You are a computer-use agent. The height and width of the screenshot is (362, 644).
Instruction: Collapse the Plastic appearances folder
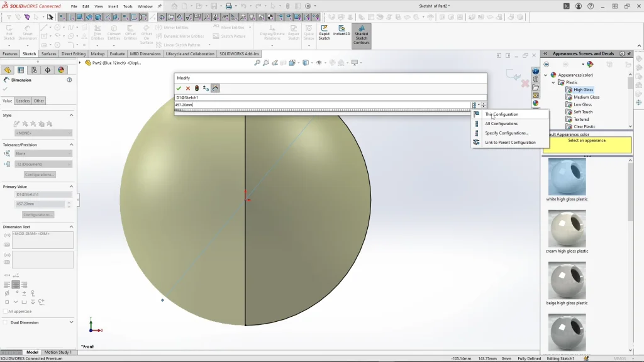pyautogui.click(x=554, y=82)
